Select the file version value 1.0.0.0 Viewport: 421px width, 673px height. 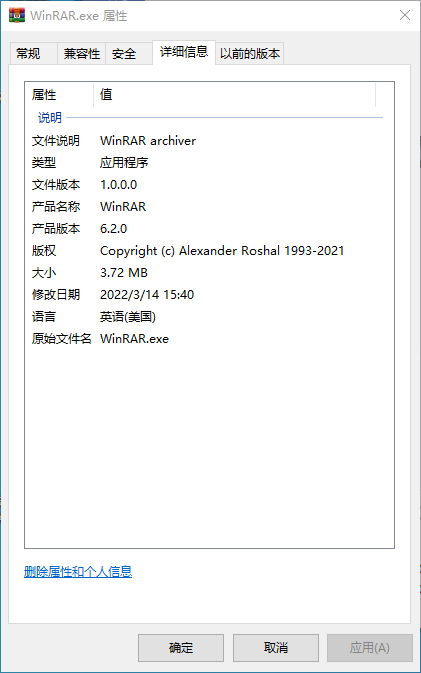tap(118, 185)
